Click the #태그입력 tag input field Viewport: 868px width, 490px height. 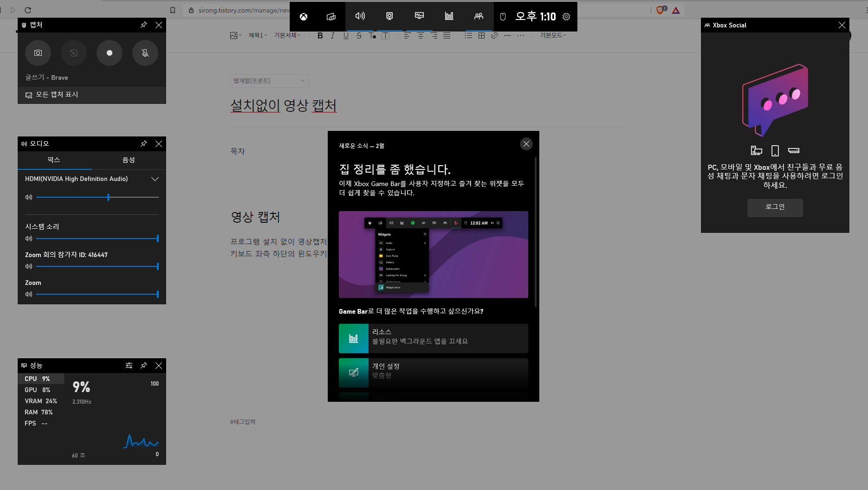[243, 422]
